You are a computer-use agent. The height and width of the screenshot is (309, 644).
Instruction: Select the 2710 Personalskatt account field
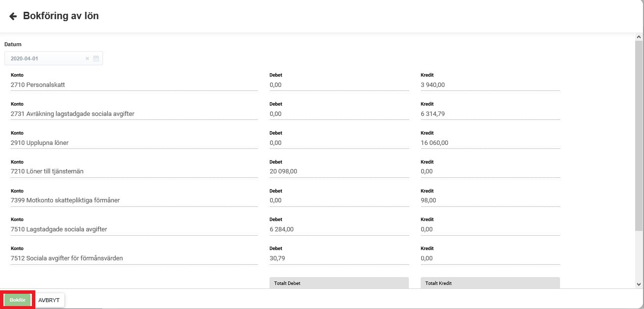134,85
